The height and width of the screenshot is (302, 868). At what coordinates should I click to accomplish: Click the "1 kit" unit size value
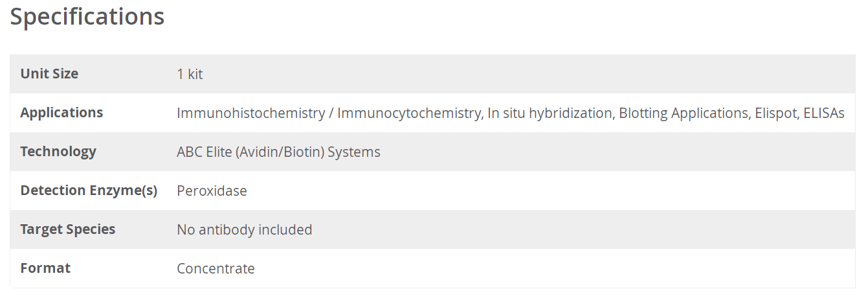click(190, 75)
